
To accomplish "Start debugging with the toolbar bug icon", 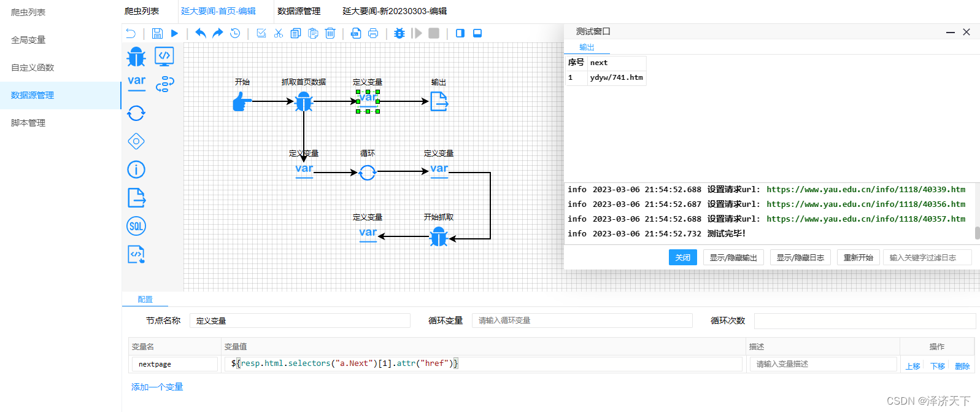I will point(399,33).
